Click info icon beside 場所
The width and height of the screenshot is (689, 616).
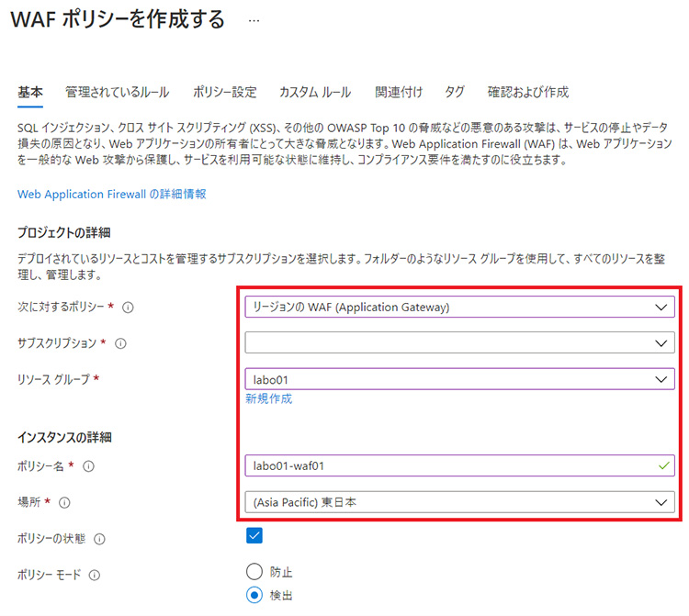(65, 502)
